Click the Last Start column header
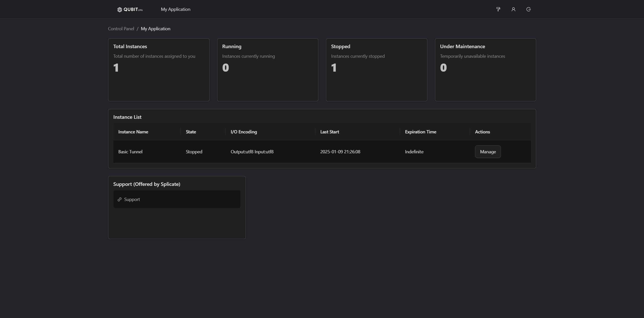 point(329,132)
